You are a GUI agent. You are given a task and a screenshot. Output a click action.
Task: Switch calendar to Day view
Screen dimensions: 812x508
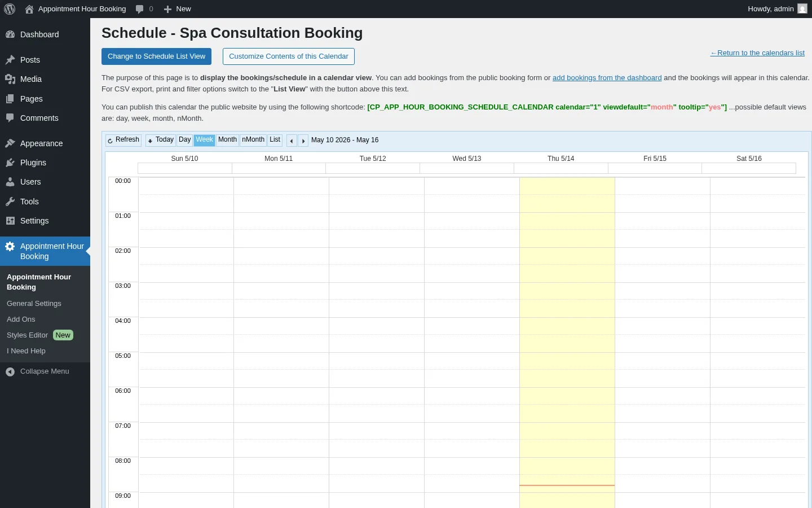tap(184, 140)
